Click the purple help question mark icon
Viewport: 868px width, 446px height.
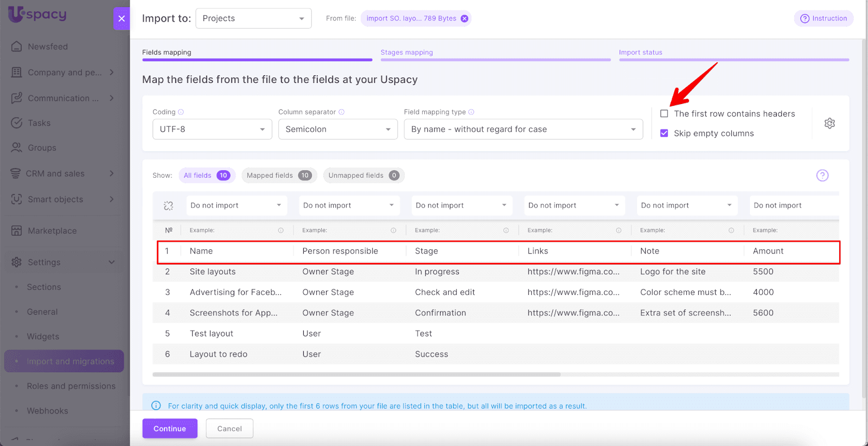point(822,176)
